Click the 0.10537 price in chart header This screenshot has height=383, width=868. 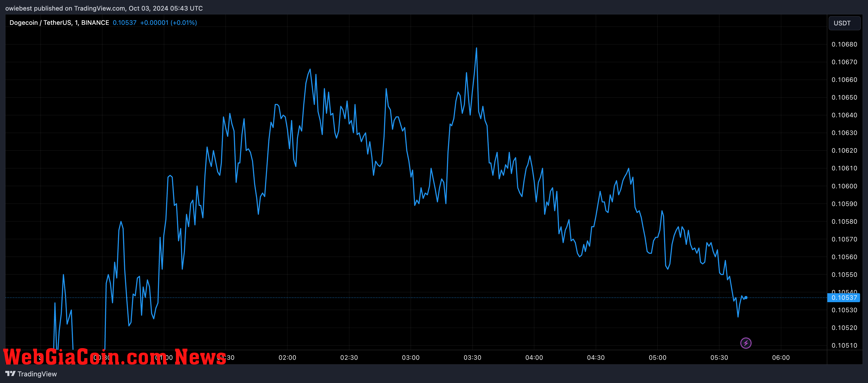[x=125, y=22]
